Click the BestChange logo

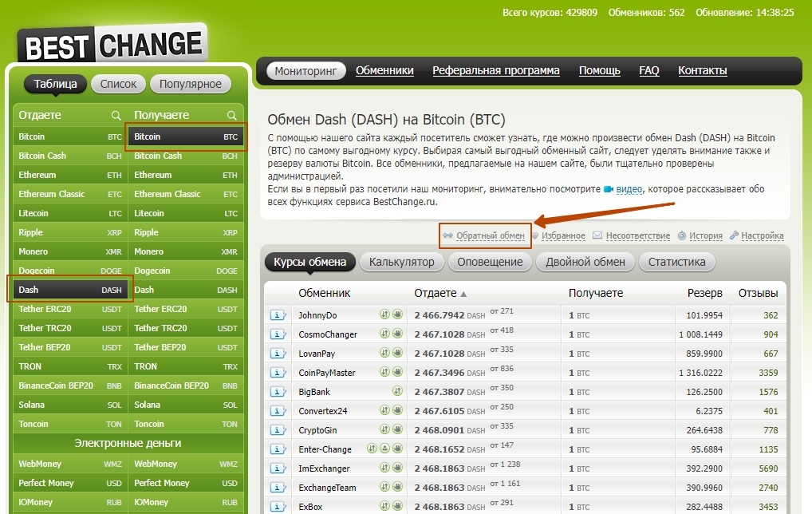pos(113,44)
